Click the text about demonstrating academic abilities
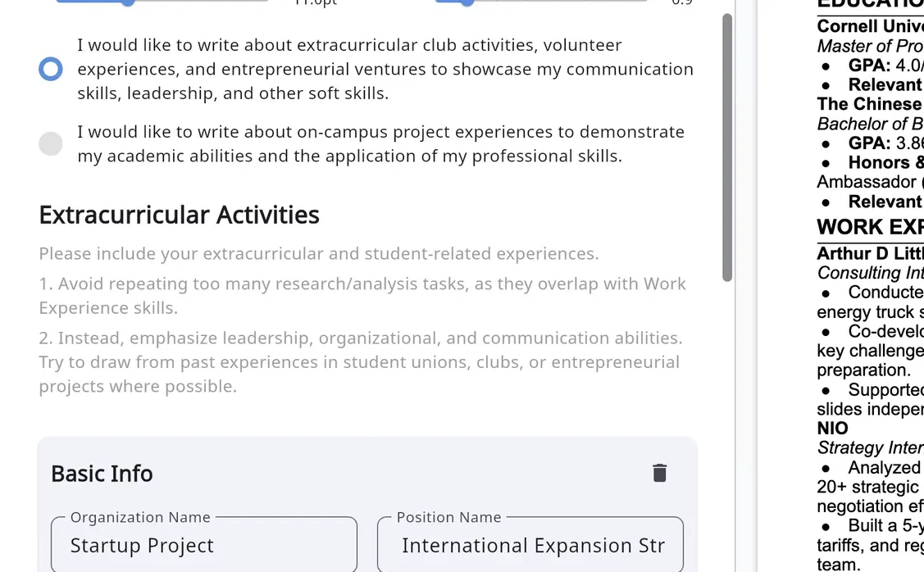 [x=380, y=143]
